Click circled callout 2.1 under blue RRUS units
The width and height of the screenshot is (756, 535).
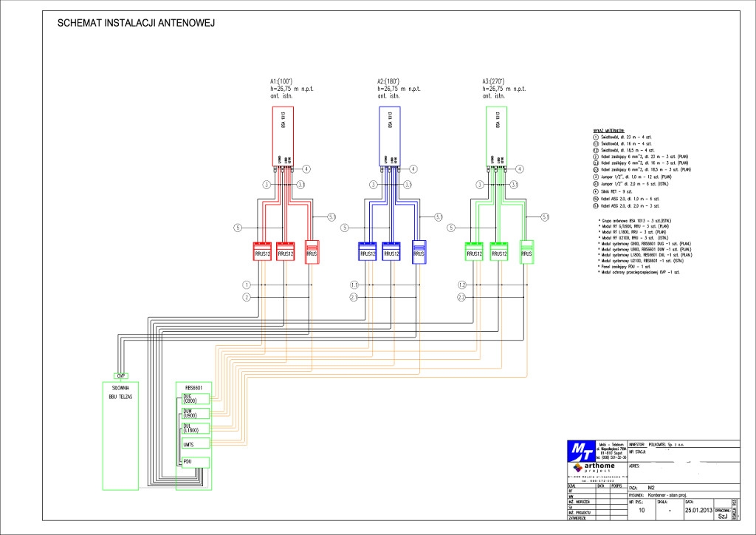point(354,297)
